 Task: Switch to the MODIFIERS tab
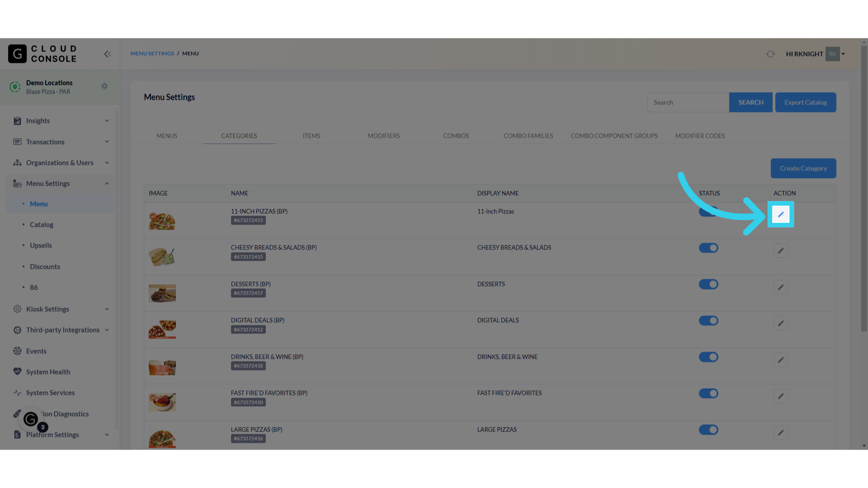coord(383,136)
